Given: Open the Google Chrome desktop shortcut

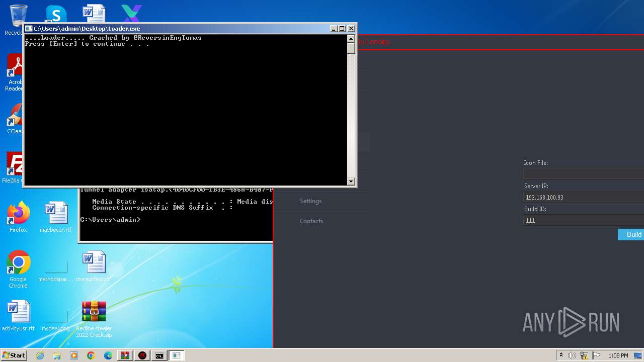Looking at the screenshot, I should click(18, 269).
